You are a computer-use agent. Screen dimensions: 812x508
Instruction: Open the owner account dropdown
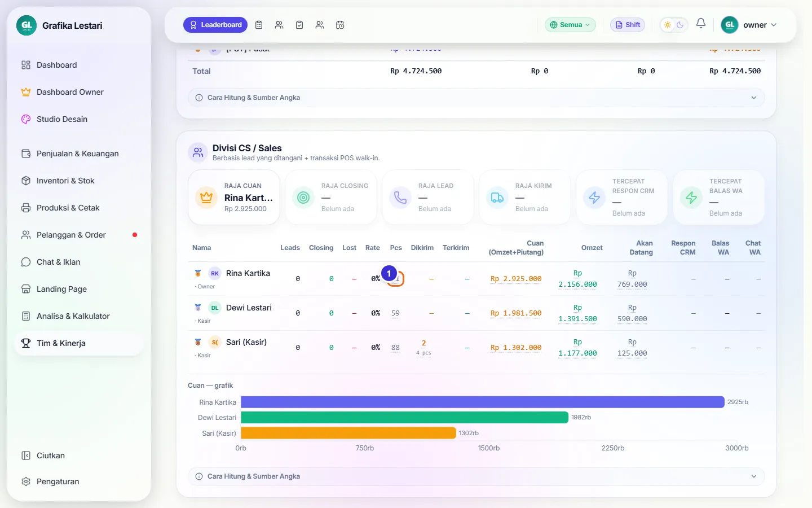tap(749, 25)
